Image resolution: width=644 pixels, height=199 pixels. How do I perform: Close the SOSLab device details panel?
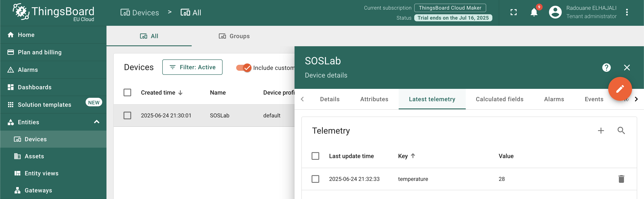coord(627,68)
